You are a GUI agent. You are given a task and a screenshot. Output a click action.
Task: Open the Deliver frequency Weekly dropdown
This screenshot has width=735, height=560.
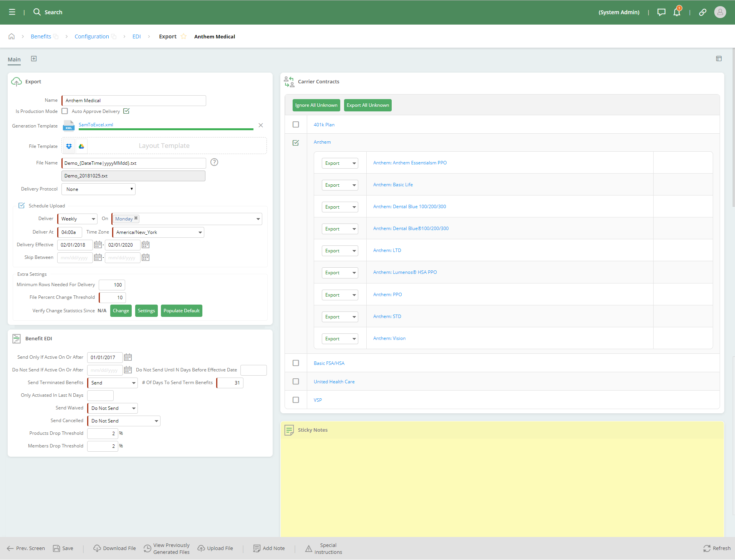click(77, 219)
